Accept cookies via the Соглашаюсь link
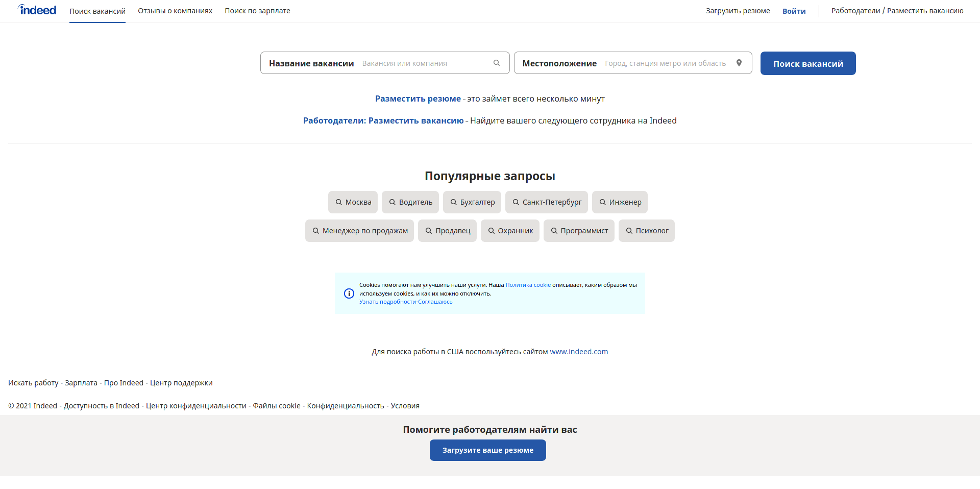The image size is (980, 489). 435,302
